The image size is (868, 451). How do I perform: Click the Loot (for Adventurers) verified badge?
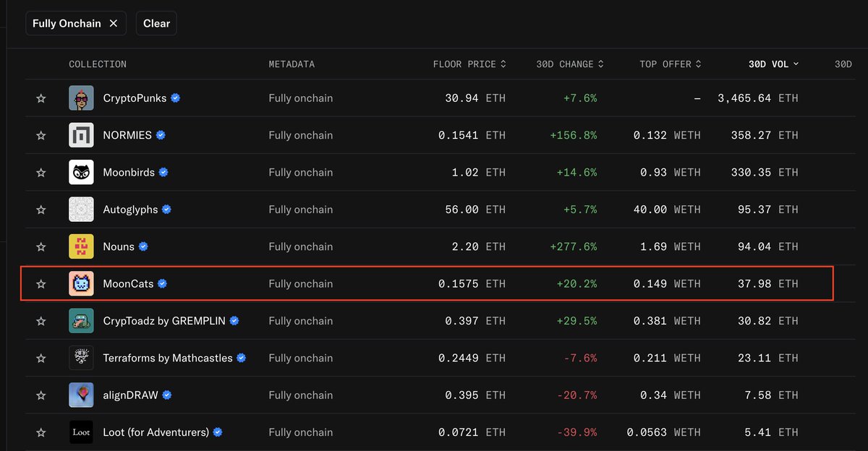click(x=218, y=432)
